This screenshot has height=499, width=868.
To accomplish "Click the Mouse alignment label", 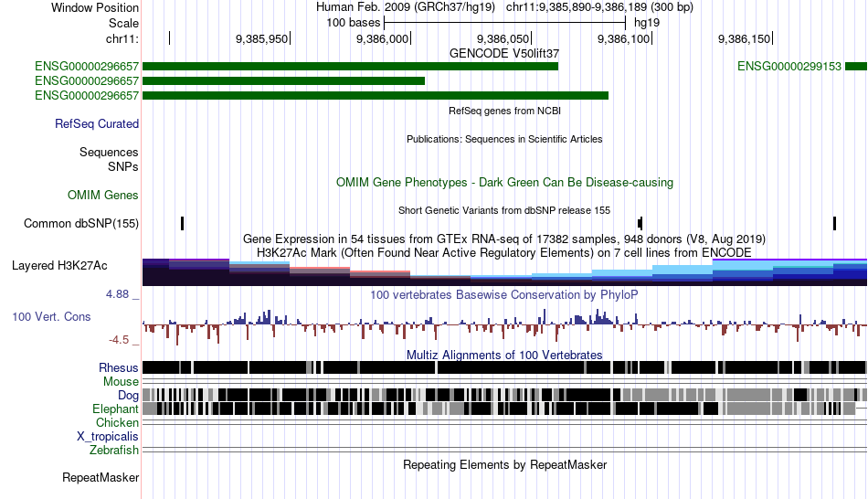I will pyautogui.click(x=121, y=382).
